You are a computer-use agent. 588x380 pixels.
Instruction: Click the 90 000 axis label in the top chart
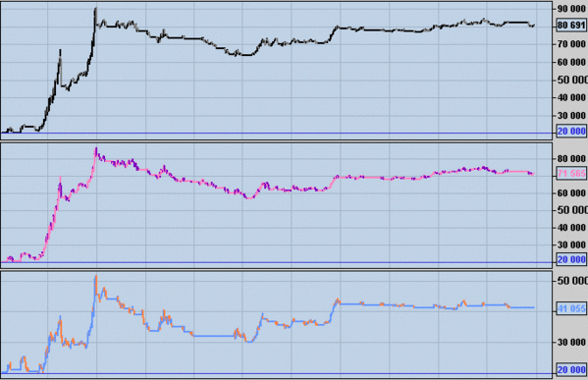[571, 8]
